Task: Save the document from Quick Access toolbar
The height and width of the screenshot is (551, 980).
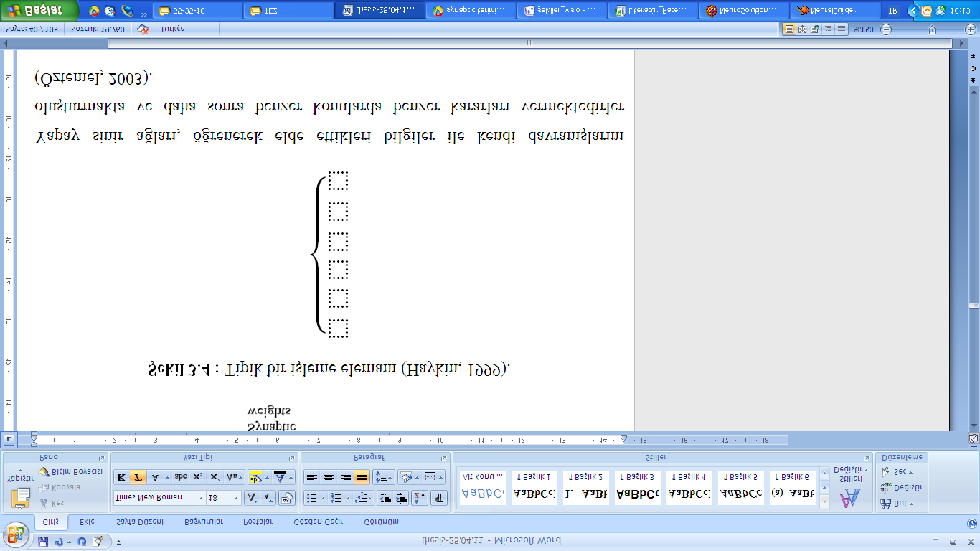Action: click(x=43, y=542)
